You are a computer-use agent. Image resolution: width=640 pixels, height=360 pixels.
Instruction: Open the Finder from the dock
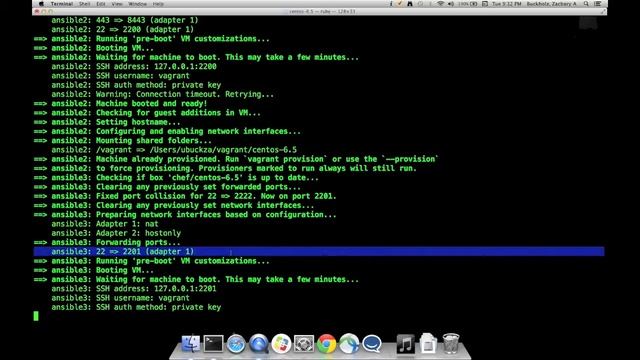pos(191,344)
